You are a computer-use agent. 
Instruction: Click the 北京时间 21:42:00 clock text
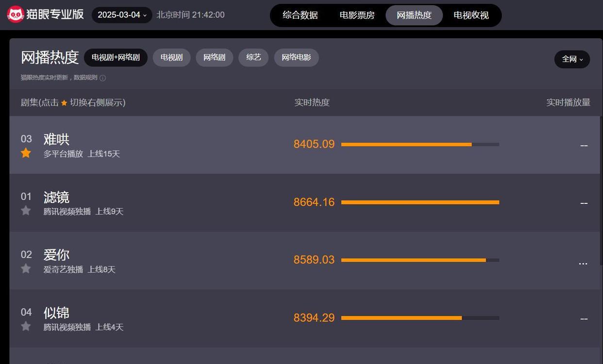pos(190,15)
